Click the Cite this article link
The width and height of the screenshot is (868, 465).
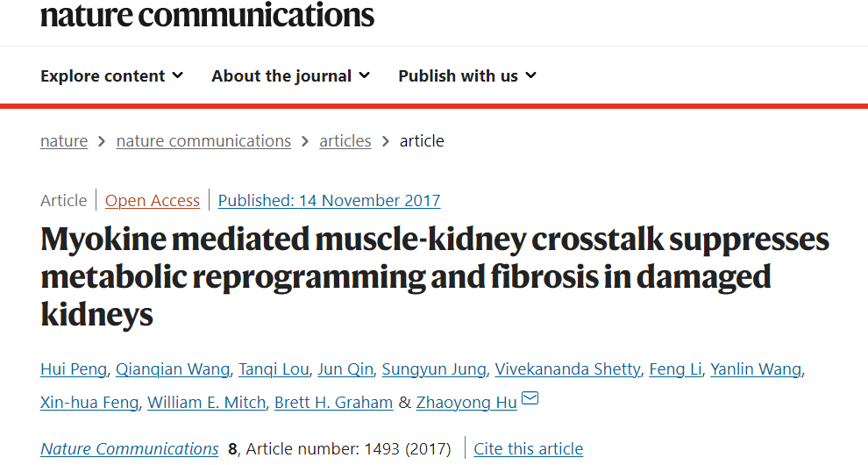528,449
